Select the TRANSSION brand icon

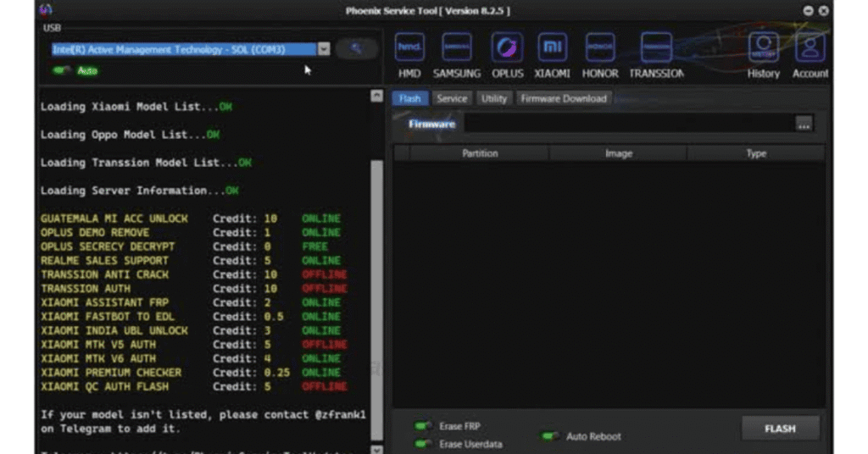coord(657,47)
